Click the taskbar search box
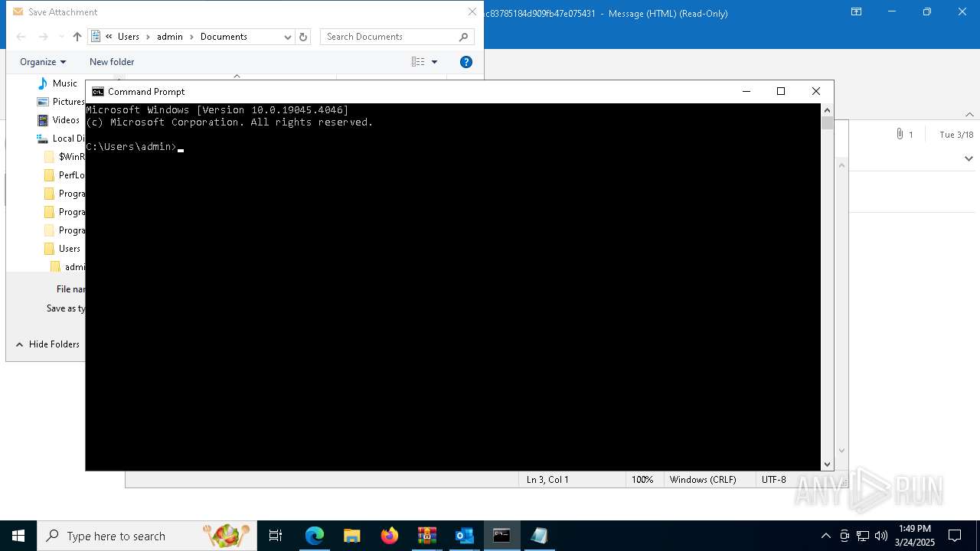This screenshot has height=551, width=980. [147, 536]
